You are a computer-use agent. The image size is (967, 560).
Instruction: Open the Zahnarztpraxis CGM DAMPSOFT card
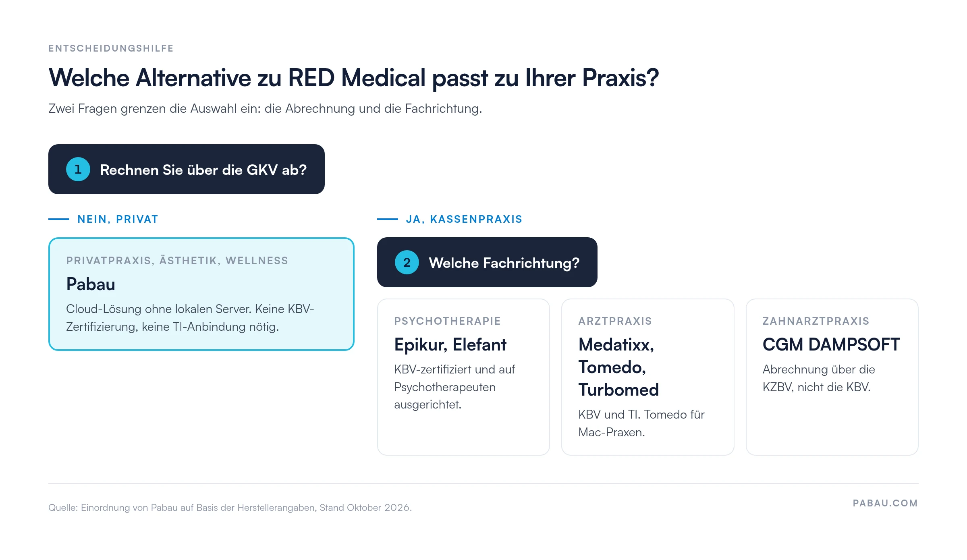pyautogui.click(x=832, y=377)
